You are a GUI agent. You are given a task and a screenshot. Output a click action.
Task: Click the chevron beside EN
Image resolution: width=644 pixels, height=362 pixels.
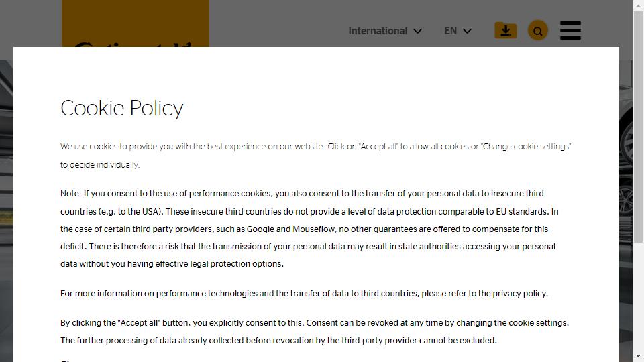pyautogui.click(x=468, y=31)
